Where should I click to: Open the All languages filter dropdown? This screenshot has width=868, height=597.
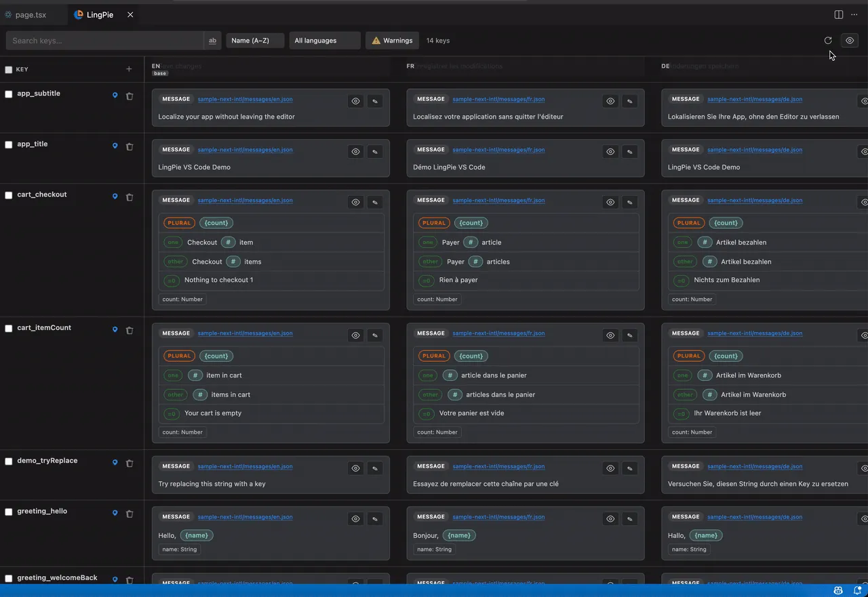(325, 41)
